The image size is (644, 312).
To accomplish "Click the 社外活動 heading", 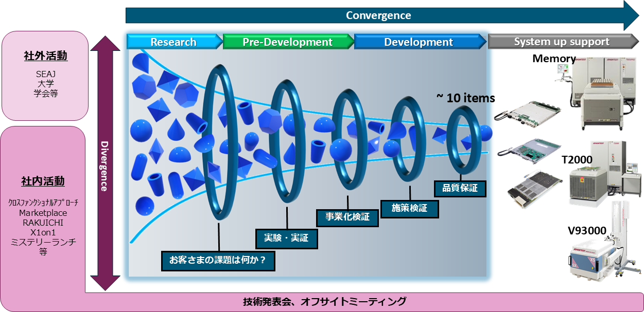I will click(x=45, y=56).
